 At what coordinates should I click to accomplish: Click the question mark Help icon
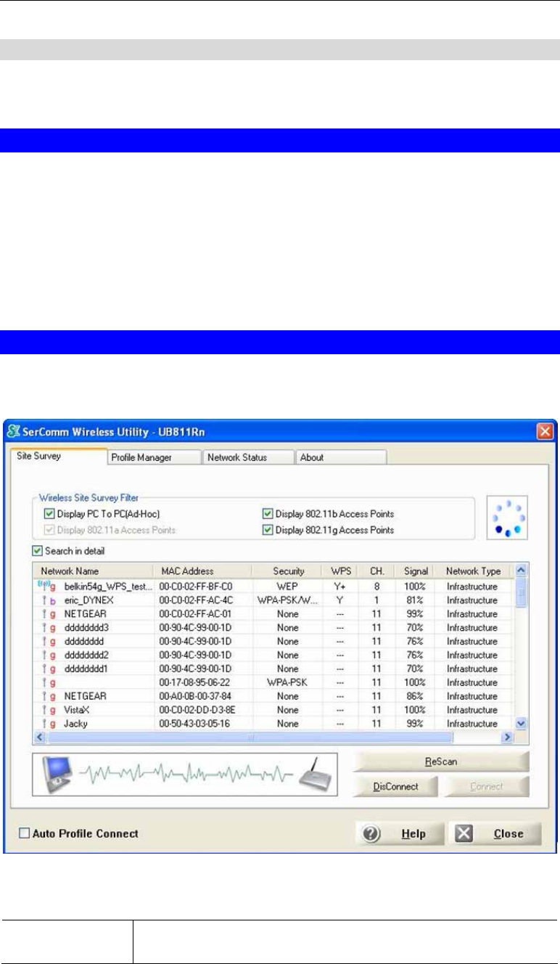[x=372, y=833]
